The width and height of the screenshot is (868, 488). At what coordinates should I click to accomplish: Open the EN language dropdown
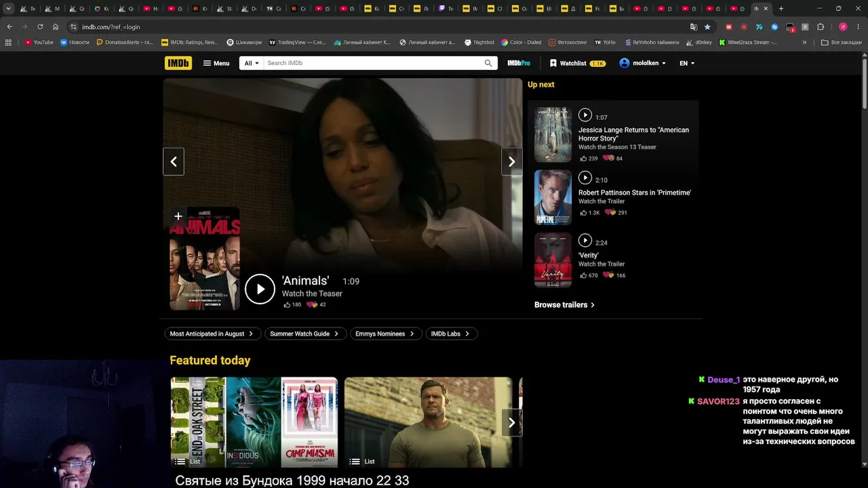pyautogui.click(x=687, y=63)
